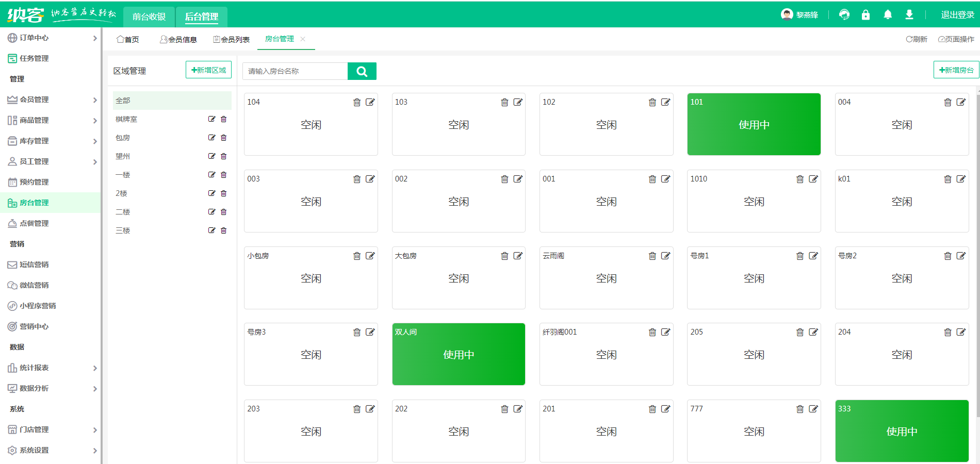
Task: Click 新增区域 button
Action: 208,70
